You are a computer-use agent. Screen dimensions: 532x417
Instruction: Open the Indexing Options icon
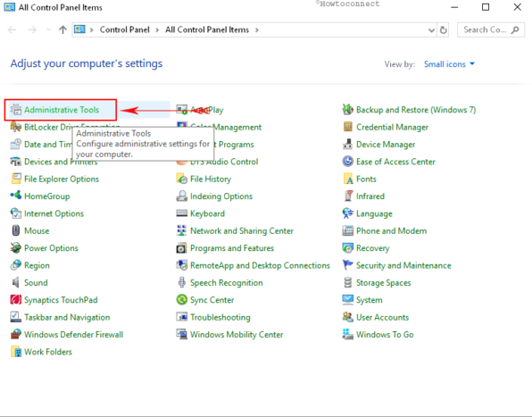tap(182, 196)
